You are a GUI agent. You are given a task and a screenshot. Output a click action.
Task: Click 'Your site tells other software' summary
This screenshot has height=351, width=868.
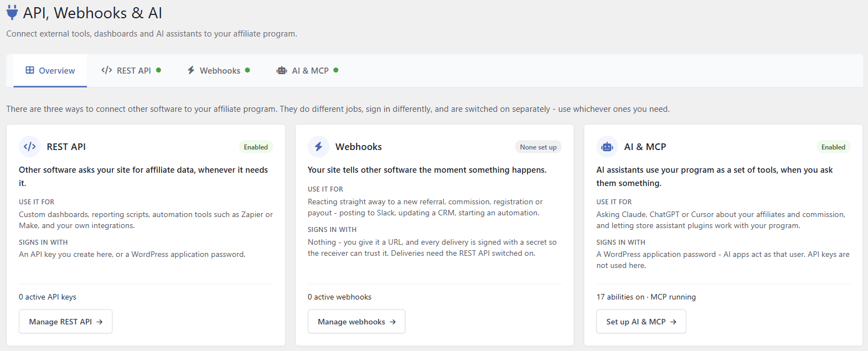[427, 170]
